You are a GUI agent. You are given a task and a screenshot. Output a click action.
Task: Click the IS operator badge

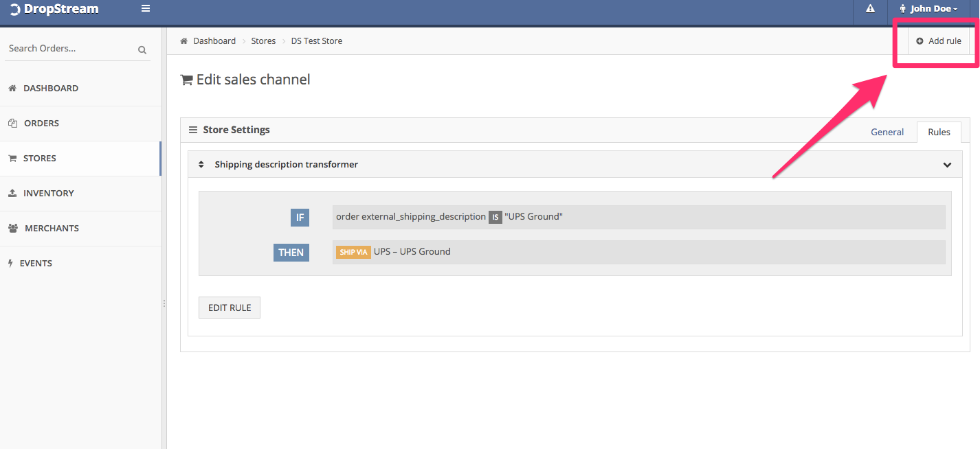495,218
